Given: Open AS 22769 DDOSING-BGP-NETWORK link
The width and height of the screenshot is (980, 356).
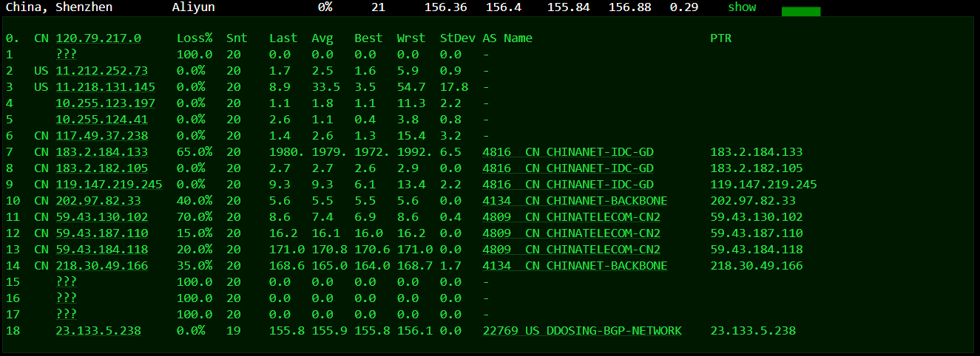Looking at the screenshot, I should click(582, 331).
